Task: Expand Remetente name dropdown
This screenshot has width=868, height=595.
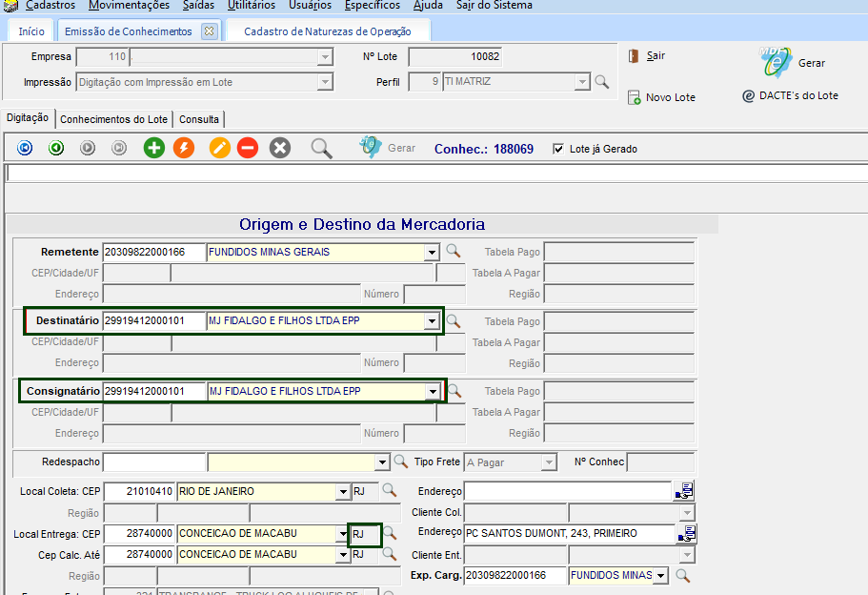Action: pyautogui.click(x=432, y=252)
